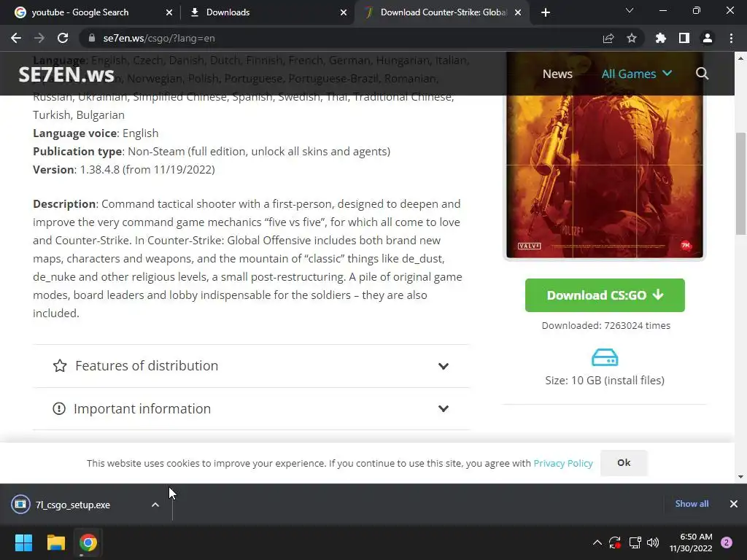The width and height of the screenshot is (747, 560).
Task: Show hidden system tray icons
Action: click(x=597, y=542)
